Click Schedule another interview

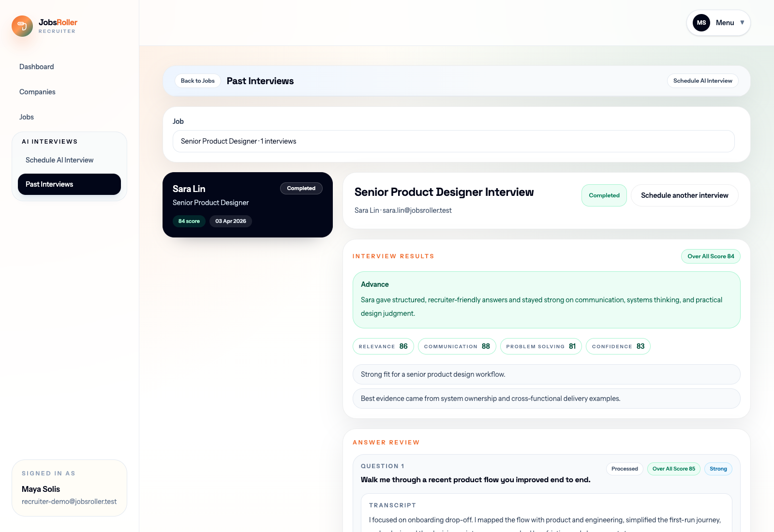(x=685, y=195)
